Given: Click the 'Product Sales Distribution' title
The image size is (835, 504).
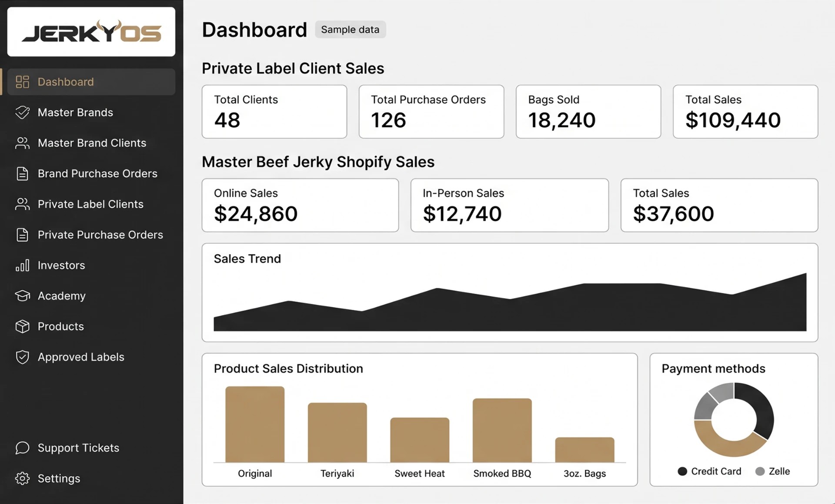Looking at the screenshot, I should (x=288, y=368).
